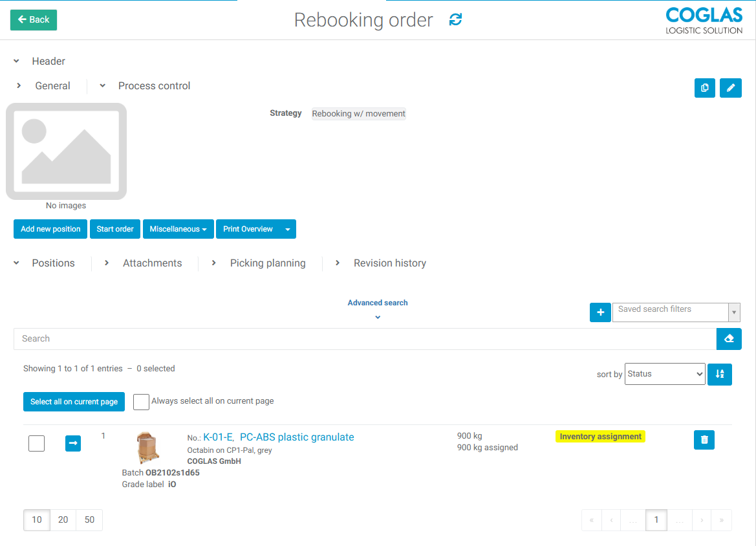Toggle the sort direction icon button

point(719,375)
